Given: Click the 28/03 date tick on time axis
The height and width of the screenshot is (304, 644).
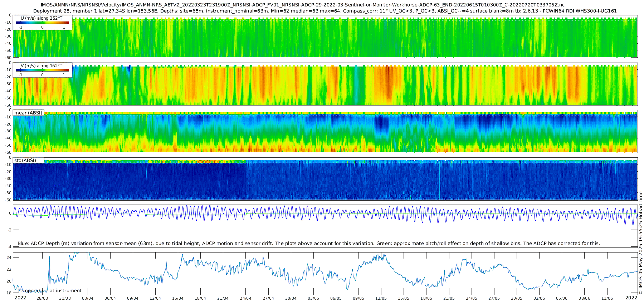Looking at the screenshot, I should [42, 298].
